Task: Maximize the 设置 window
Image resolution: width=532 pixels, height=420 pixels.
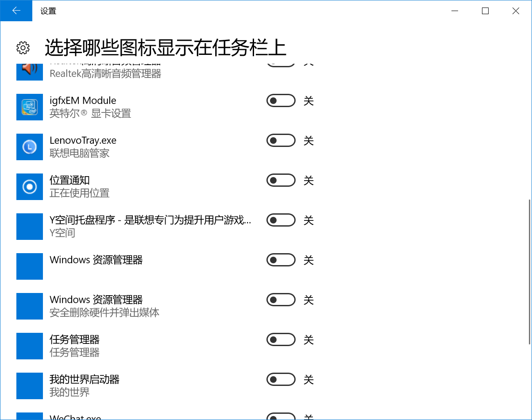Action: [485, 11]
